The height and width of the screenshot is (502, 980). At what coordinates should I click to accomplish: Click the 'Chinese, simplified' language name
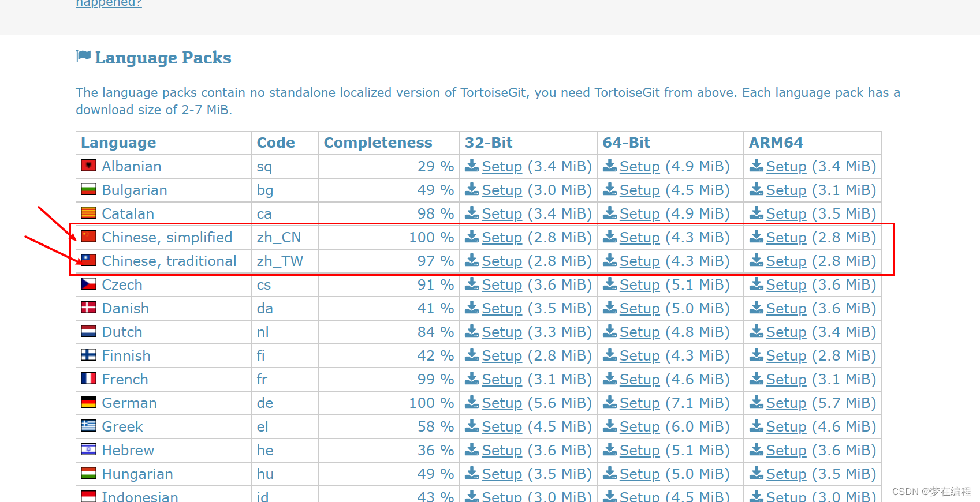(167, 237)
